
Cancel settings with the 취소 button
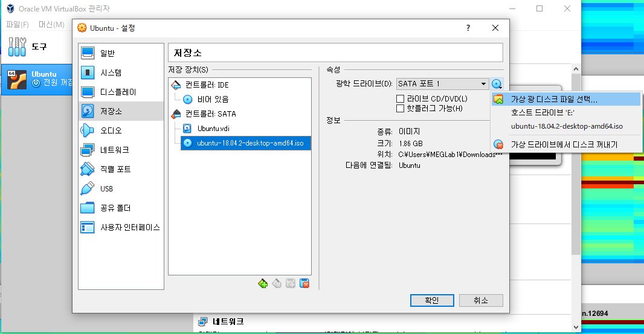tap(481, 300)
